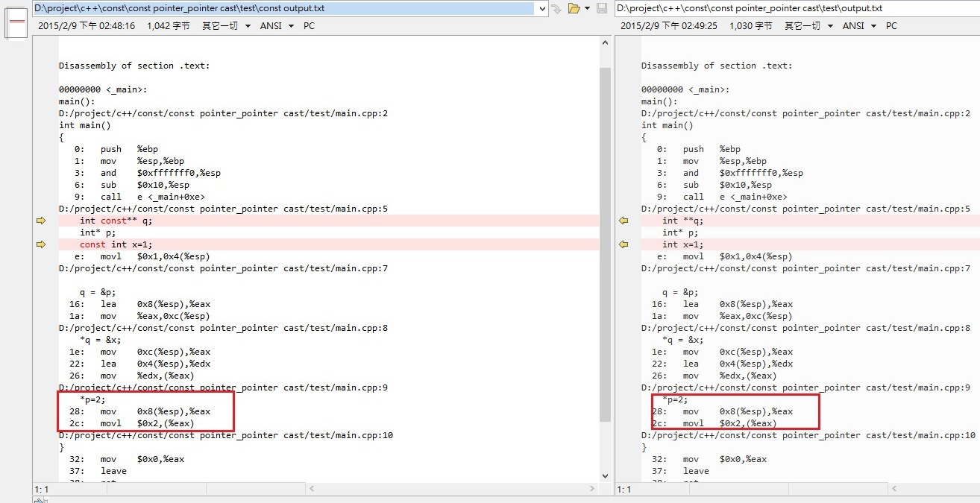The width and height of the screenshot is (980, 503).
Task: Click right yellow arrow beside 'int **q;'
Action: point(624,221)
